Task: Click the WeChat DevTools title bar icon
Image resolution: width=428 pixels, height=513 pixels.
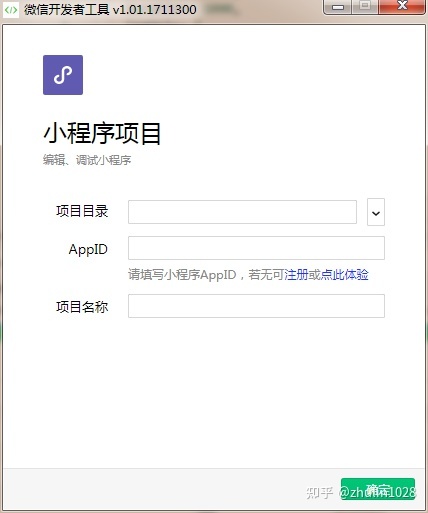Action: point(11,10)
